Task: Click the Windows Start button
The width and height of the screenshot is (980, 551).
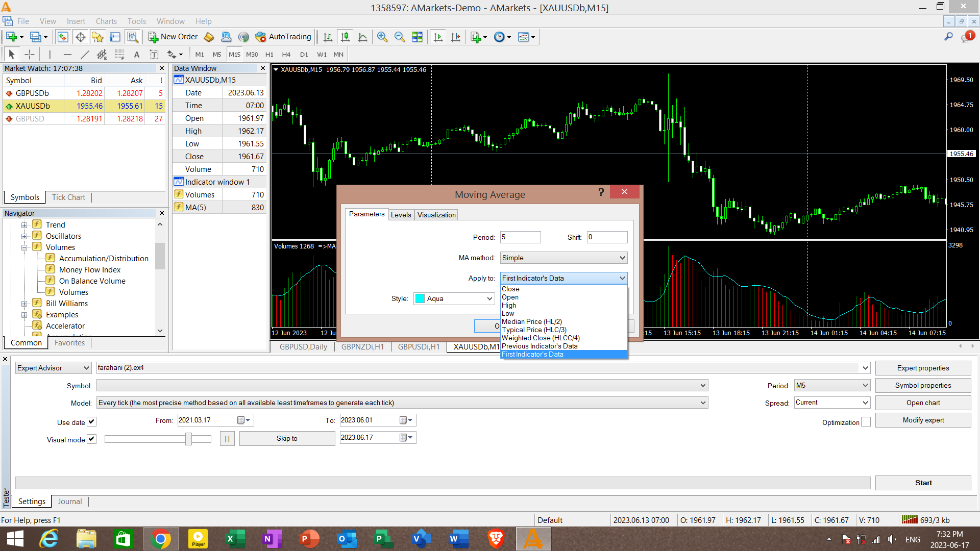Action: [x=15, y=539]
